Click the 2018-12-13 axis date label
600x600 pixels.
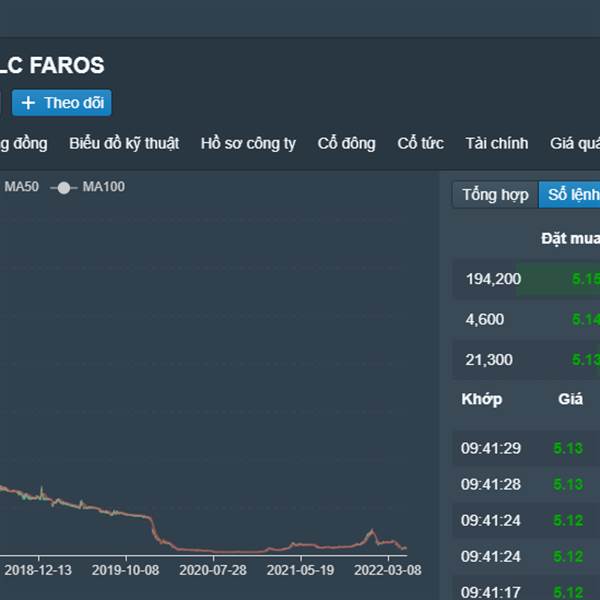pyautogui.click(x=38, y=570)
